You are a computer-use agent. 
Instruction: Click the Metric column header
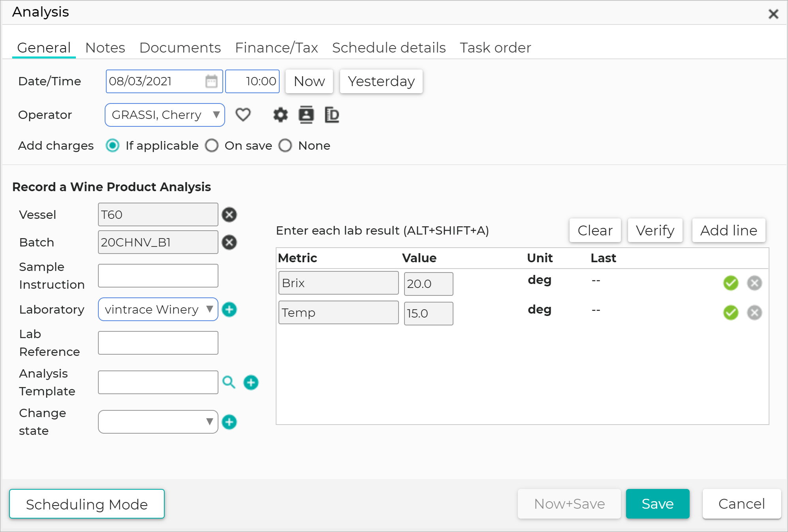[x=297, y=258]
